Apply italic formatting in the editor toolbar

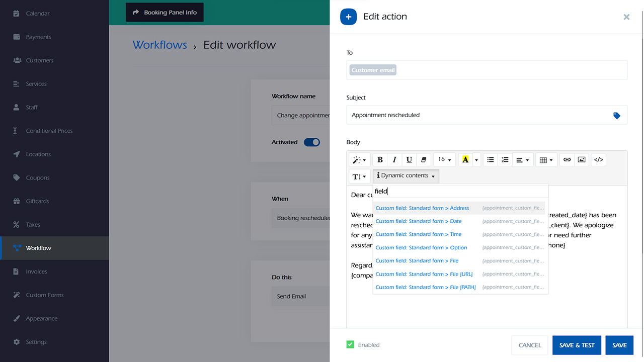point(394,160)
